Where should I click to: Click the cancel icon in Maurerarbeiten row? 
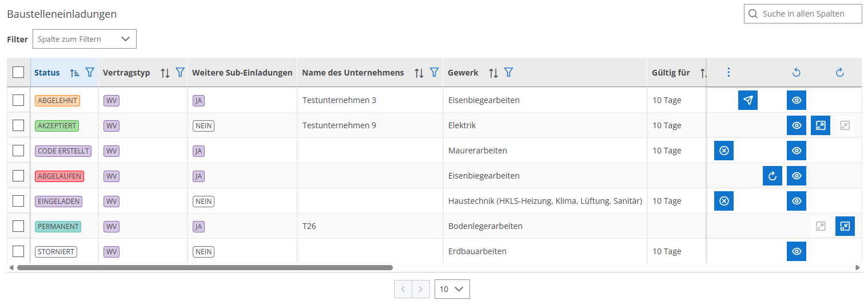(723, 151)
